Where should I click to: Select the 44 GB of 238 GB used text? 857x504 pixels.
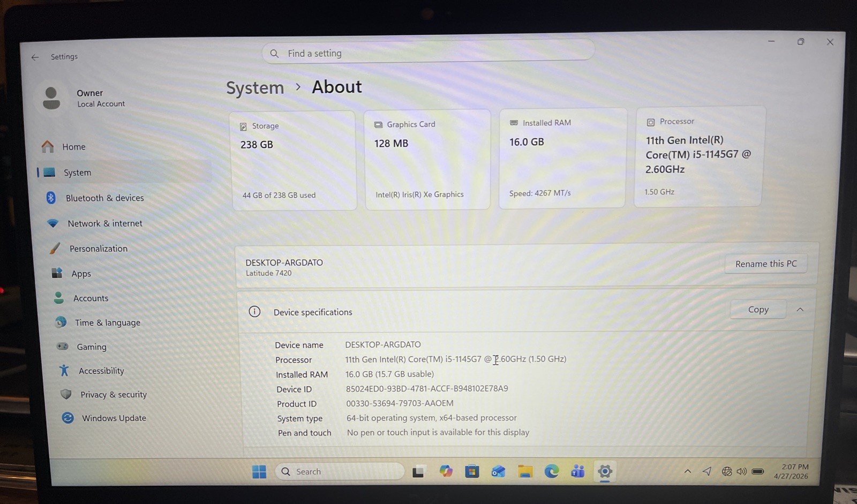click(x=279, y=195)
